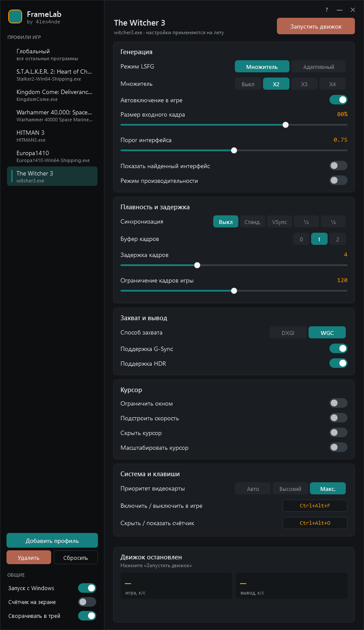Viewport: 364px width, 630px height.
Task: Click the Порог интерфейса slider handle
Action: point(234,150)
